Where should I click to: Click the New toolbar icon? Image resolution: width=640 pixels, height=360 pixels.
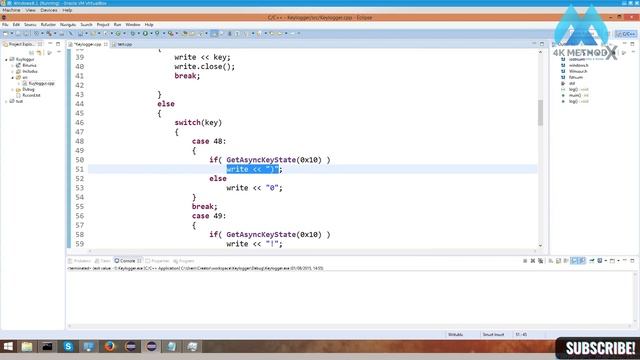point(6,33)
